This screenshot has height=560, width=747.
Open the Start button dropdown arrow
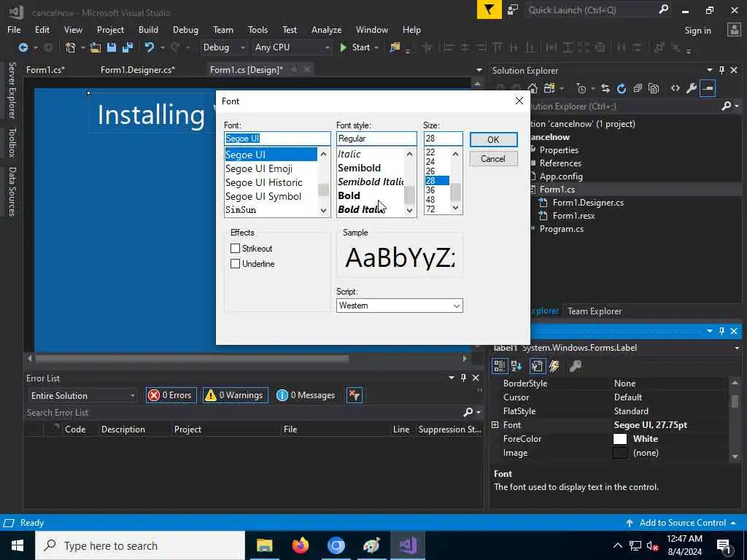pyautogui.click(x=376, y=47)
